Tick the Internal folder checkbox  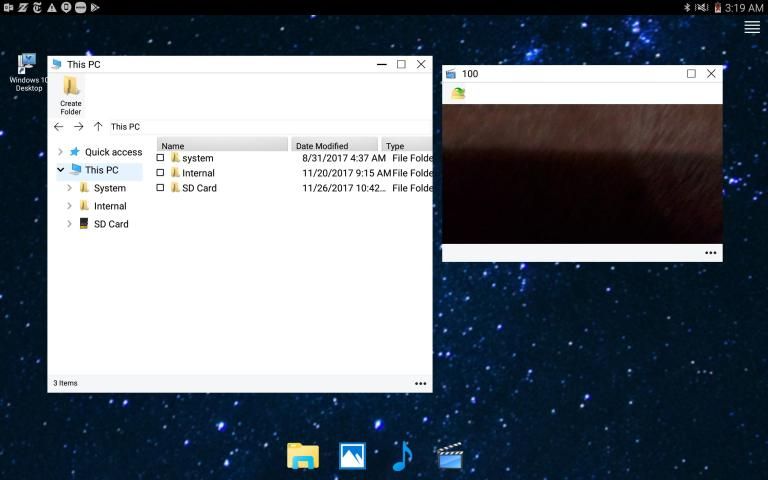160,173
